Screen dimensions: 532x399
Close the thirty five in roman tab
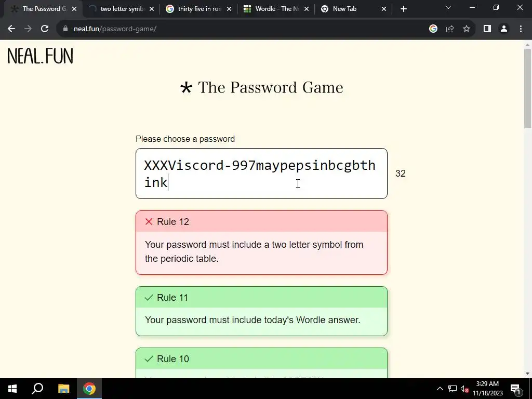point(229,9)
